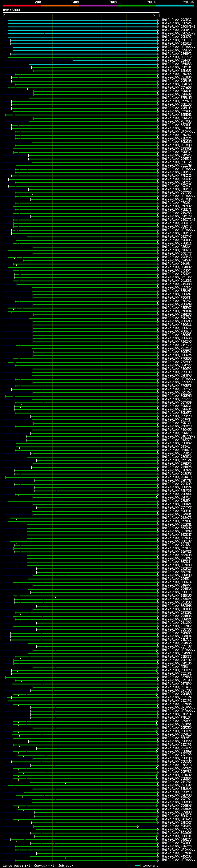Click hit label UniRef100_A2Z2L2

177,349
